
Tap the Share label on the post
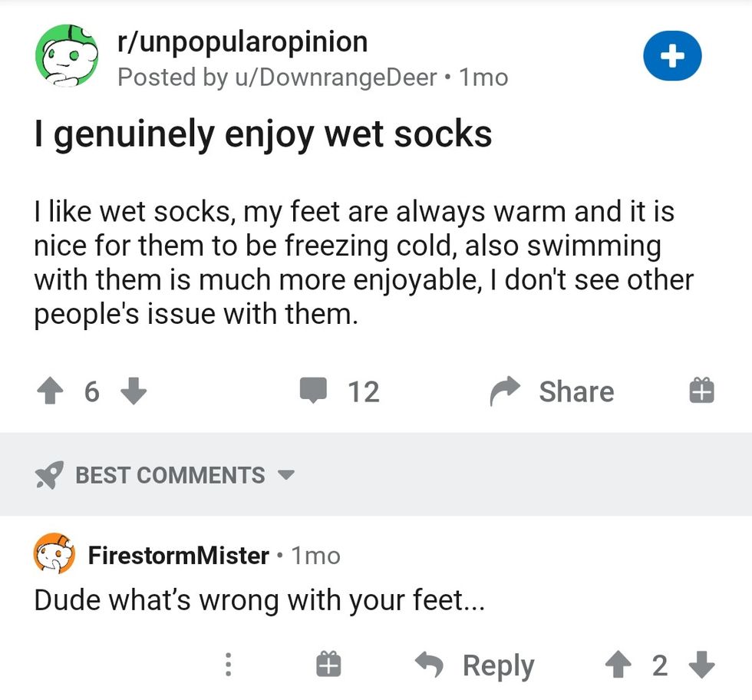point(576,391)
